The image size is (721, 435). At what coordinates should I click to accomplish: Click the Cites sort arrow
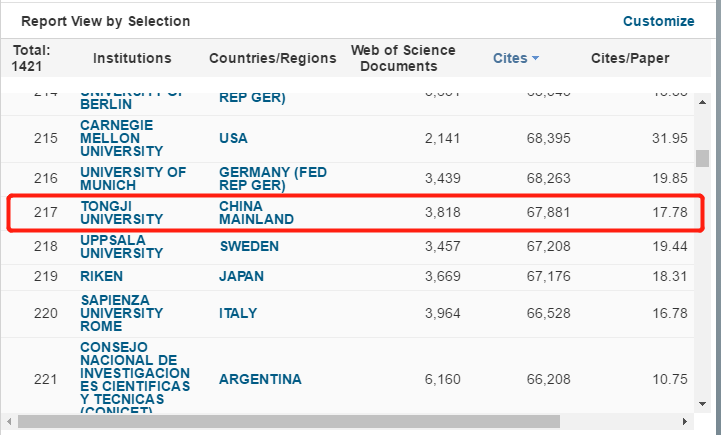coord(536,59)
